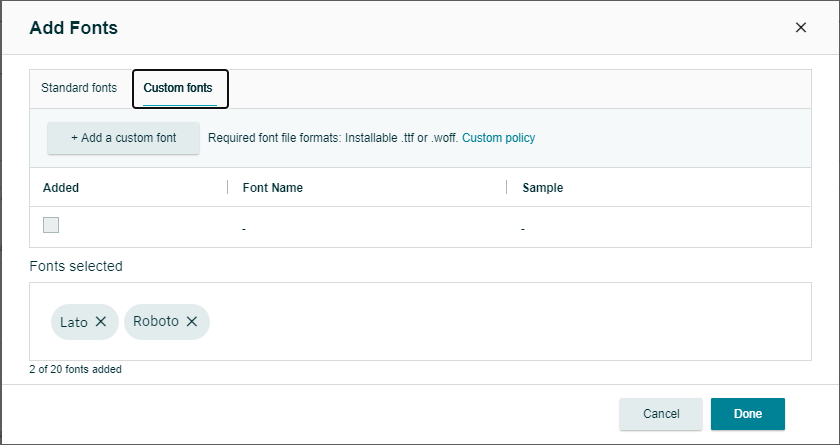Click the Sample column header
The width and height of the screenshot is (840, 445).
543,188
